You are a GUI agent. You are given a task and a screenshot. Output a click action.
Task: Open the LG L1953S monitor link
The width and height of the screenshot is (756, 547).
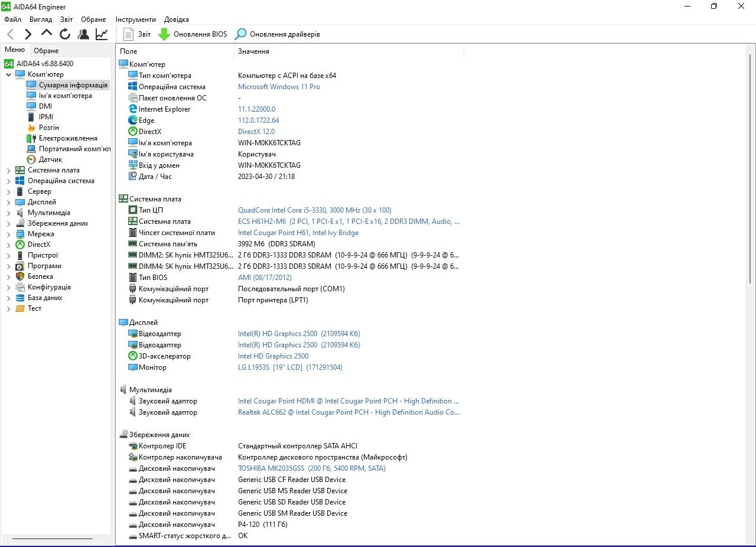(290, 367)
